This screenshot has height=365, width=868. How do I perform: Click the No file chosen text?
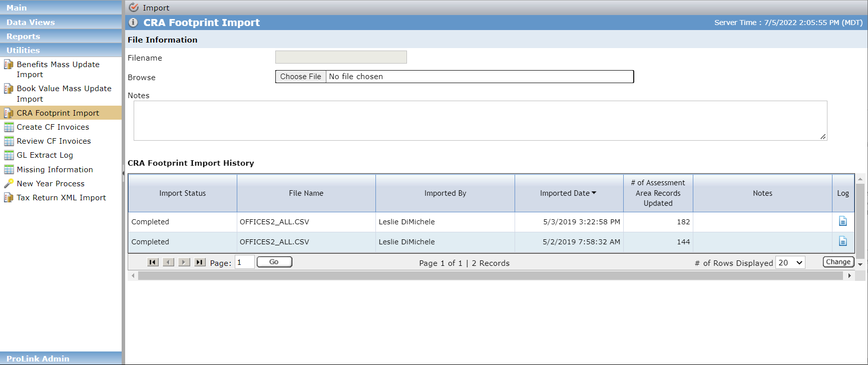[356, 77]
